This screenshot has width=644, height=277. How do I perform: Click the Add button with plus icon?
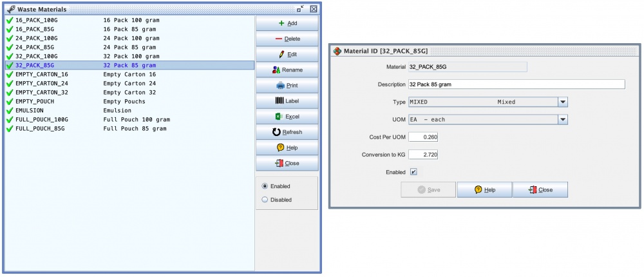[287, 23]
